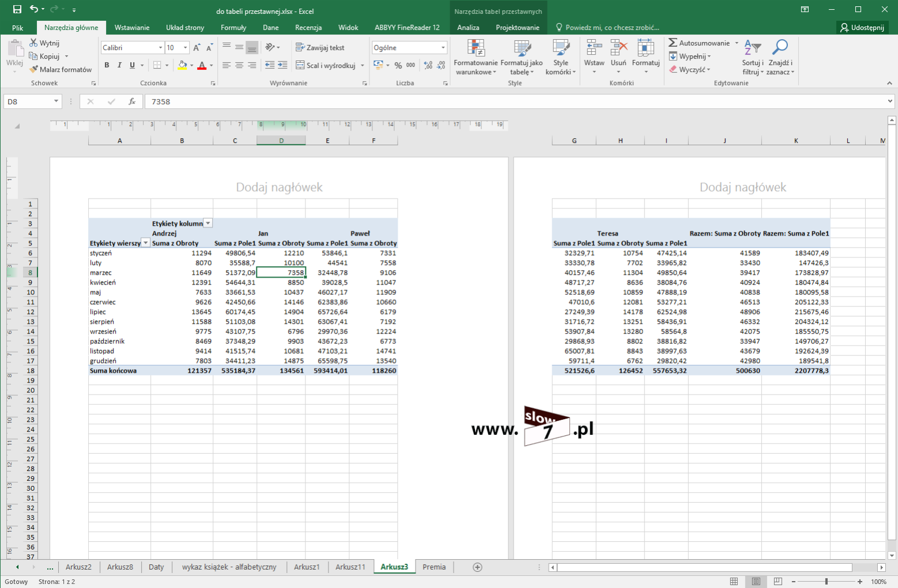Click insert function fx icon
The height and width of the screenshot is (588, 898).
coord(132,101)
